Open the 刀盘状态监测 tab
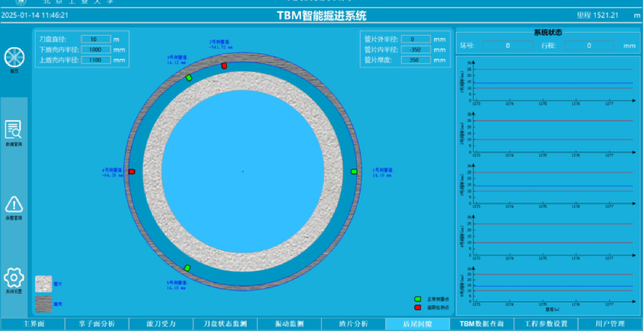The width and height of the screenshot is (644, 332). pyautogui.click(x=225, y=324)
